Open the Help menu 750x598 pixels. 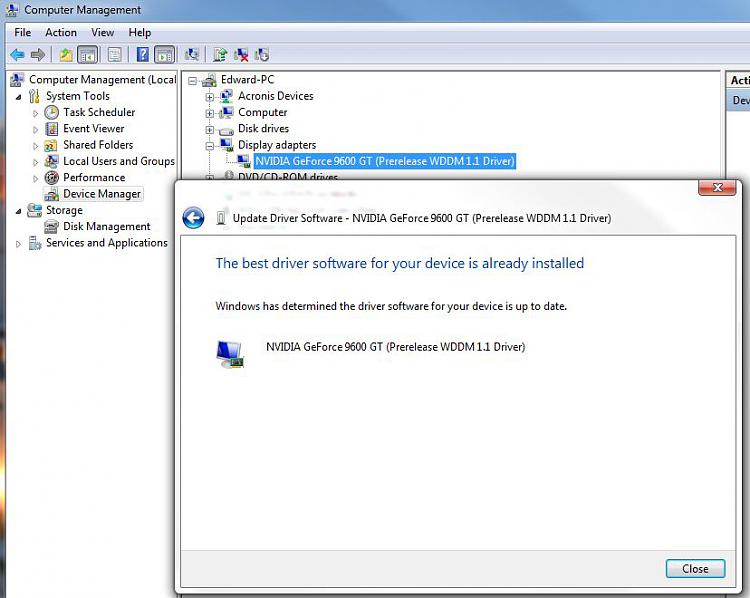click(140, 33)
